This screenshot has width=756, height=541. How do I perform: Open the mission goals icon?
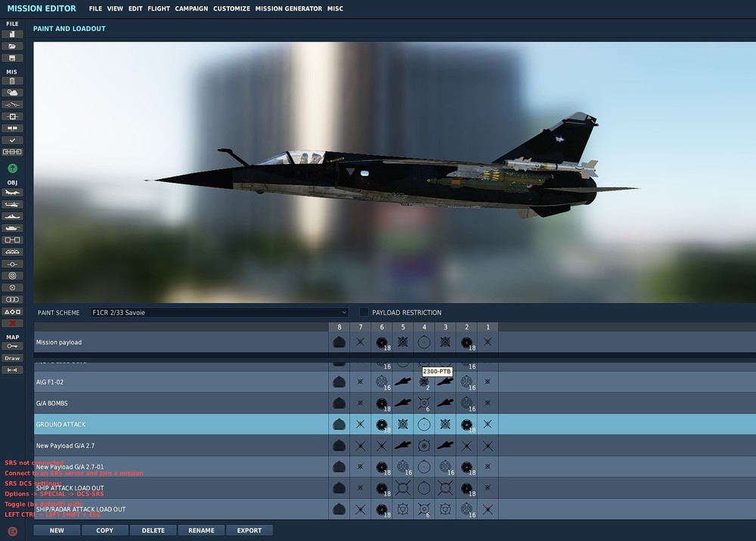tap(13, 116)
